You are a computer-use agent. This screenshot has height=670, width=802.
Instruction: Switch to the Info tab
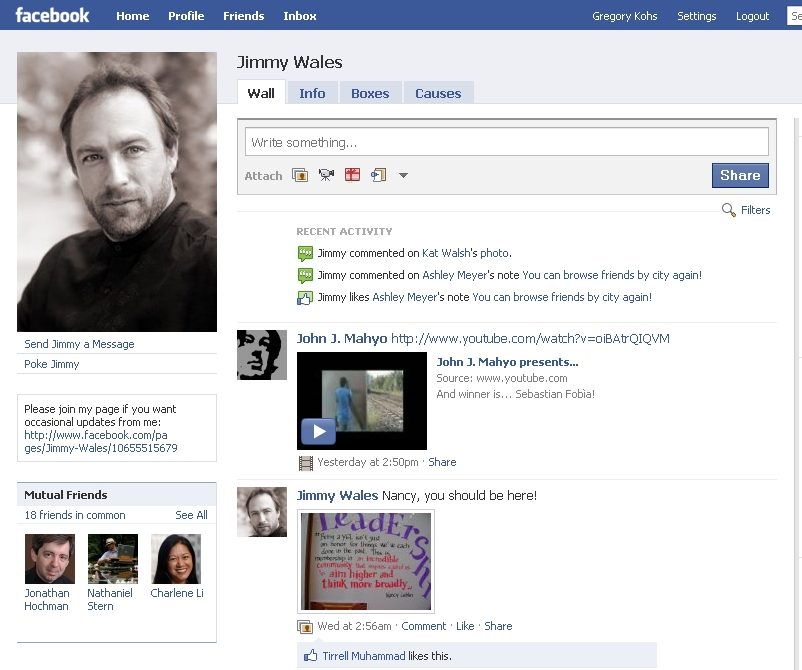point(312,93)
